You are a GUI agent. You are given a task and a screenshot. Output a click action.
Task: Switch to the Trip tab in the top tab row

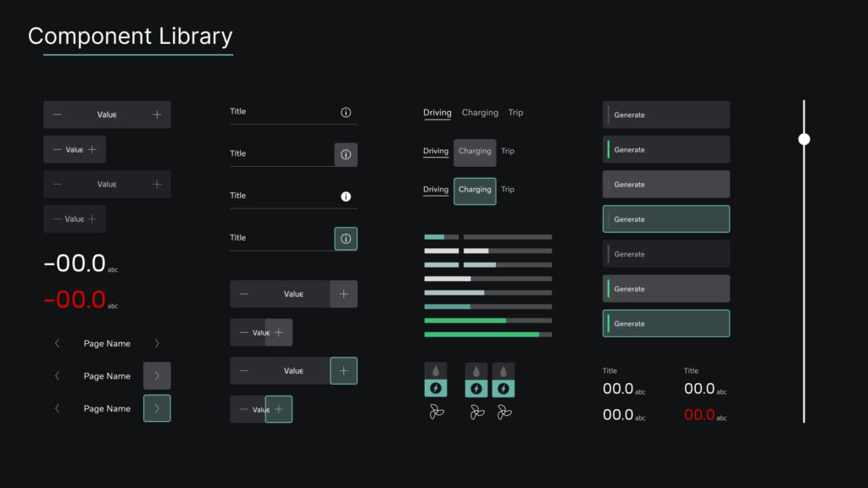pyautogui.click(x=515, y=113)
